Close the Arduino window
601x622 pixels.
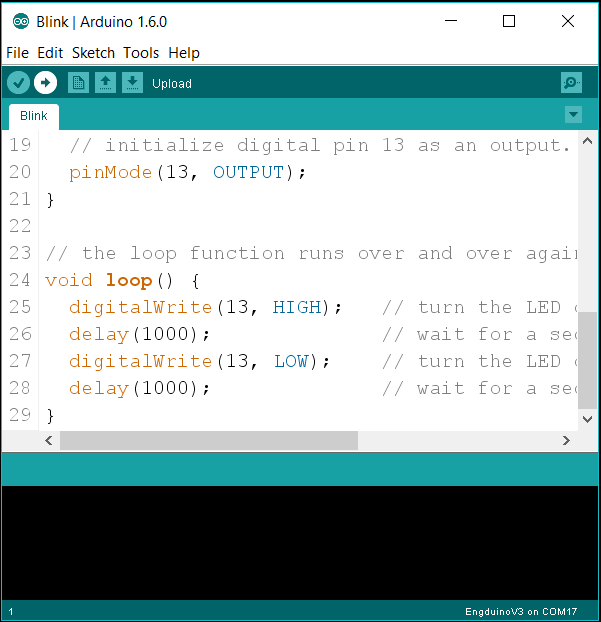point(568,21)
